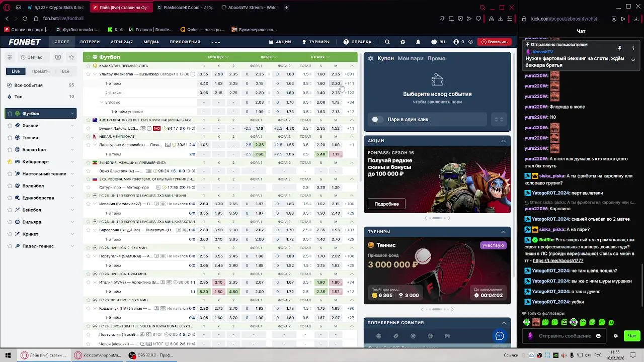
Task: Open coupon settings gear icon
Action: click(371, 58)
